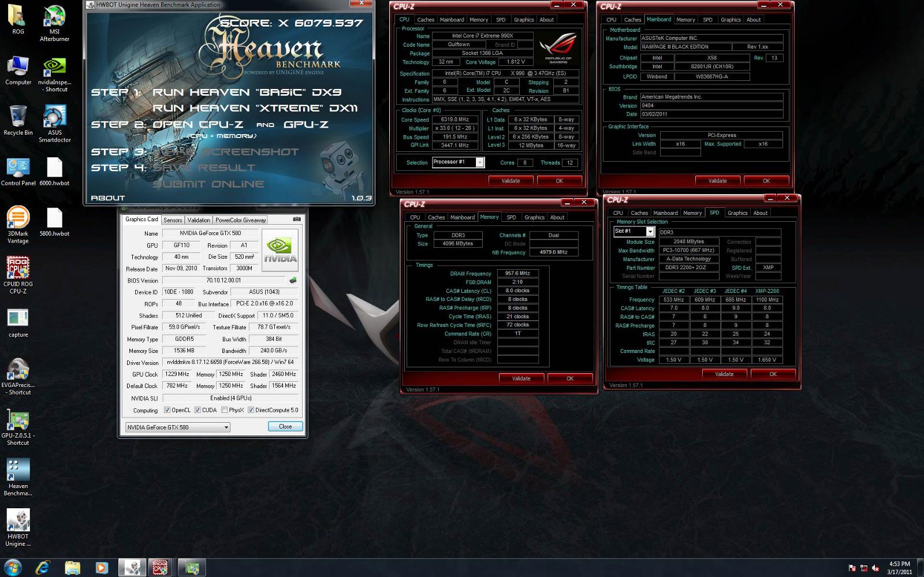Screen dimensions: 924x577
Task: Toggle CUDA checkbox in GPU-Z
Action: coord(198,410)
